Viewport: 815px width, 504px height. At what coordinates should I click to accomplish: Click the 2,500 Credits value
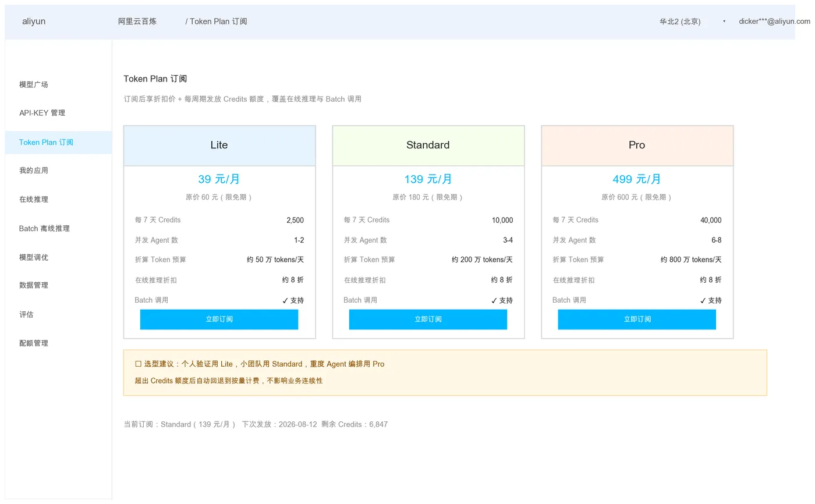[x=295, y=221]
